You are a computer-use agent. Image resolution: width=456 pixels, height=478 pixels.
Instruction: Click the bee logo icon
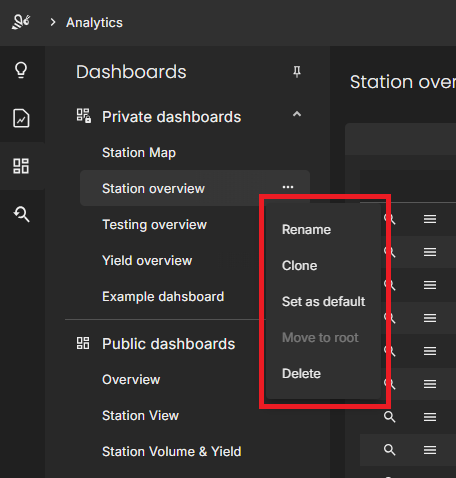coord(21,22)
